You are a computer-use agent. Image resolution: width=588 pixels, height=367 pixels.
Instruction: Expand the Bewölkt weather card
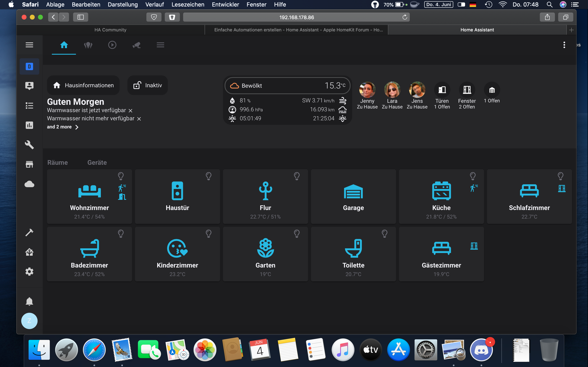[287, 86]
